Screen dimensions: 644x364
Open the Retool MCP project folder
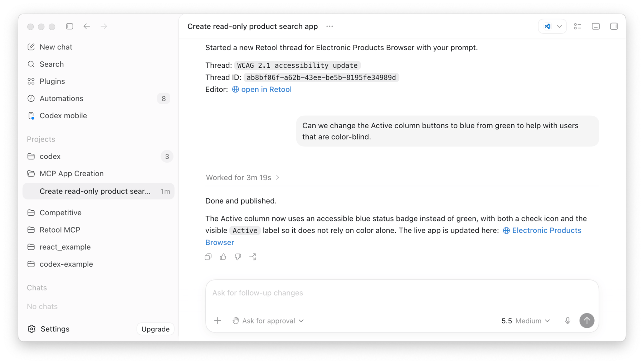pyautogui.click(x=98, y=230)
